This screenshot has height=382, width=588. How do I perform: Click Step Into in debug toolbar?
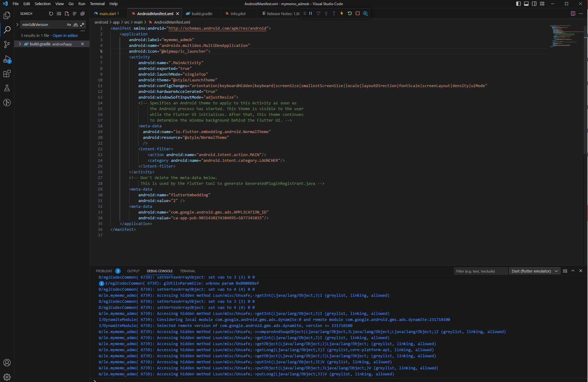click(326, 13)
